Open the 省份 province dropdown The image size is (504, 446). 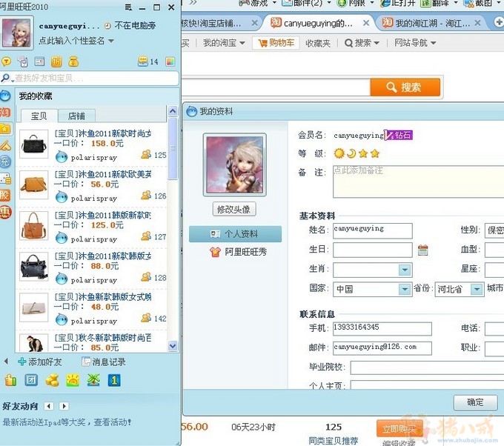pyautogui.click(x=477, y=289)
